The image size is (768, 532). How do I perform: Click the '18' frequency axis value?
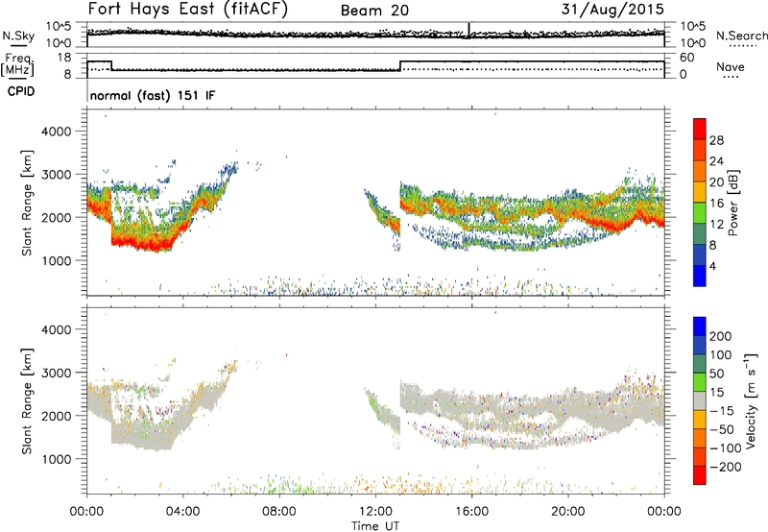[63, 58]
